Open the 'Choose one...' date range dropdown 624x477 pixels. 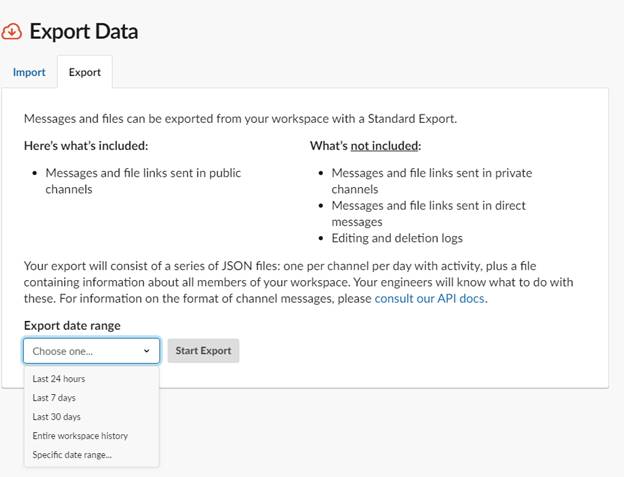(92, 351)
